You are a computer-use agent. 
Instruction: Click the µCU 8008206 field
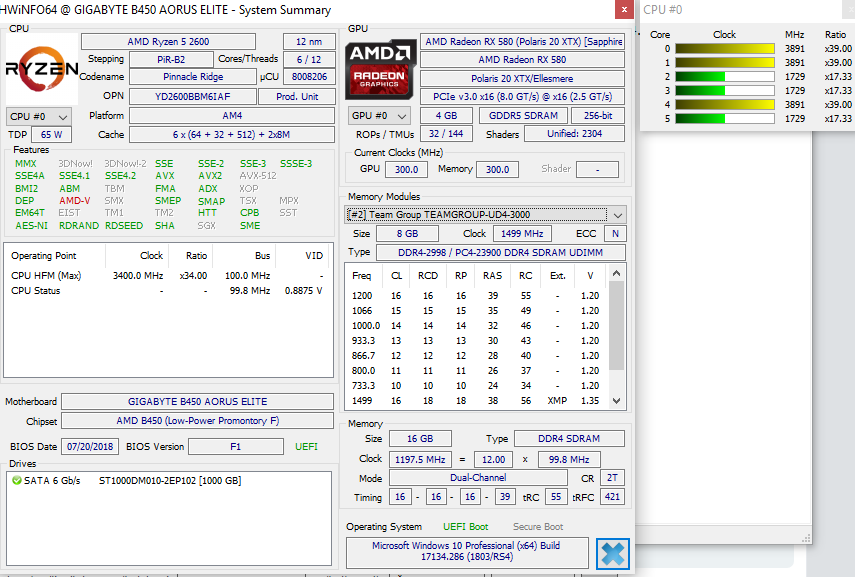point(309,77)
